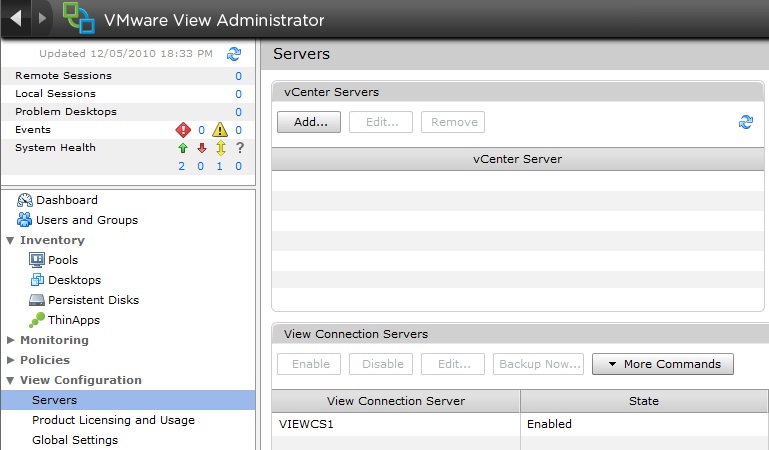The width and height of the screenshot is (769, 450).
Task: Click the connection server Disable button
Action: click(x=381, y=364)
